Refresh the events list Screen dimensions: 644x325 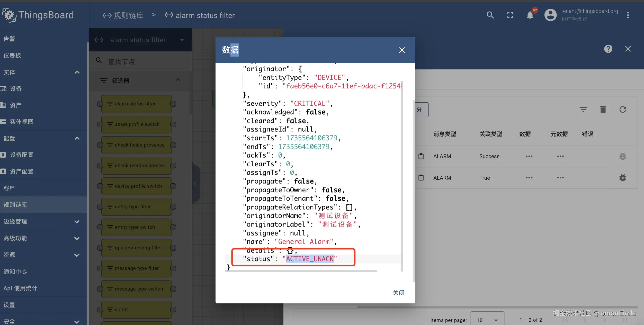(x=623, y=110)
